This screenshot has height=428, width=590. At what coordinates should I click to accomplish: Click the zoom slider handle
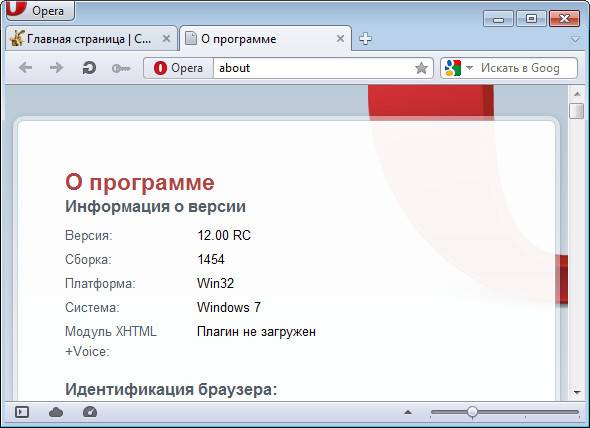[x=472, y=412]
